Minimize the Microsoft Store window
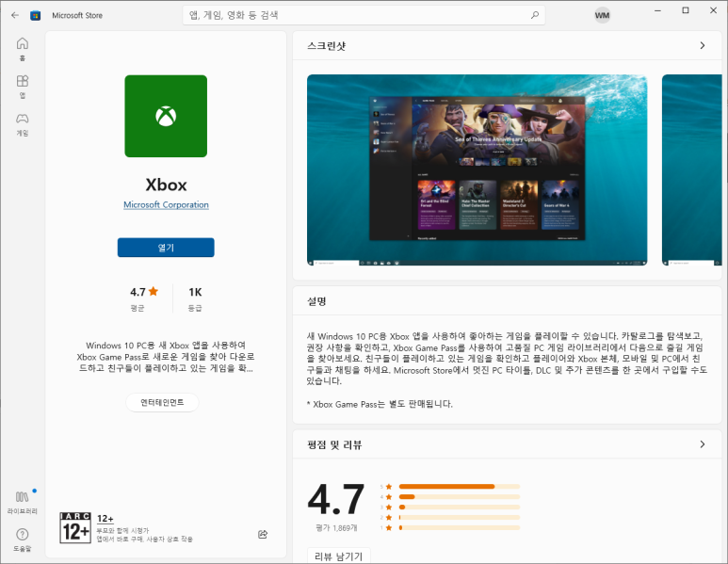This screenshot has width=728, height=564. [657, 10]
